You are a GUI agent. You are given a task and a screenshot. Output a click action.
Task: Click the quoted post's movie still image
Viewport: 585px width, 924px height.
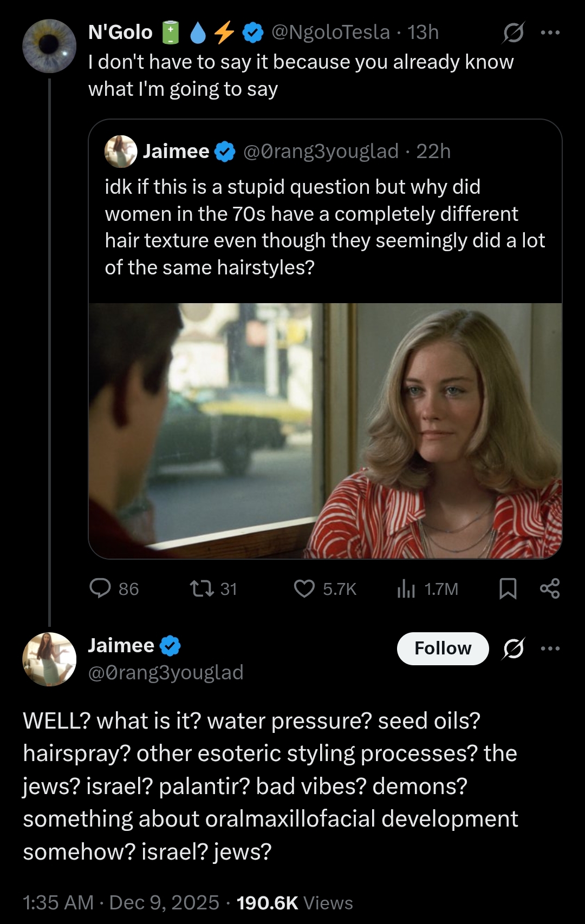(325, 430)
